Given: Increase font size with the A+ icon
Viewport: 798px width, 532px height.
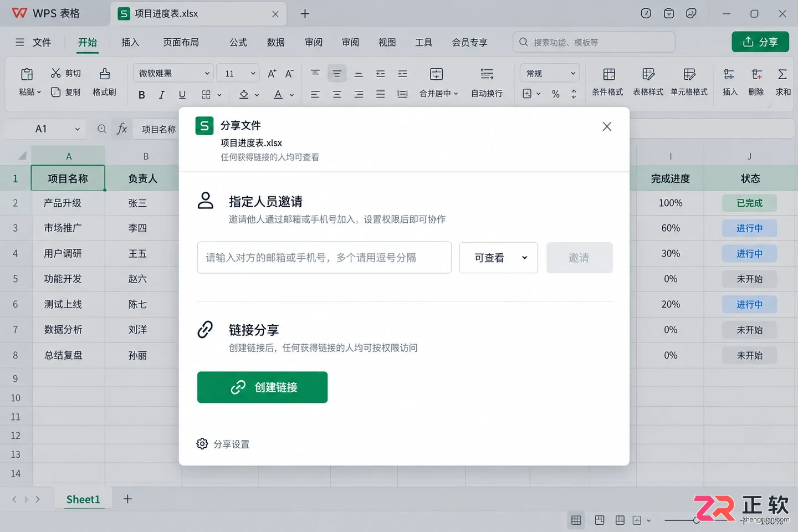Looking at the screenshot, I should pos(272,74).
